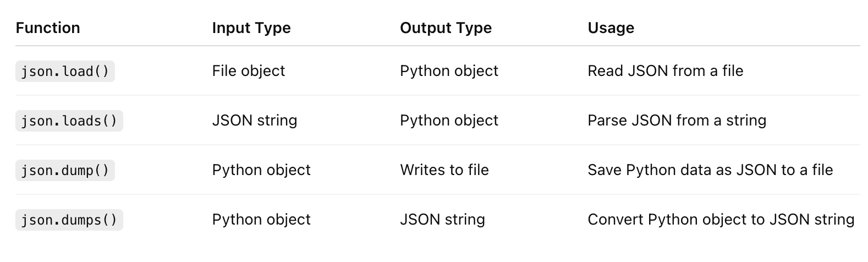This screenshot has width=868, height=262.
Task: Click the Input Type column header
Action: pyautogui.click(x=251, y=28)
